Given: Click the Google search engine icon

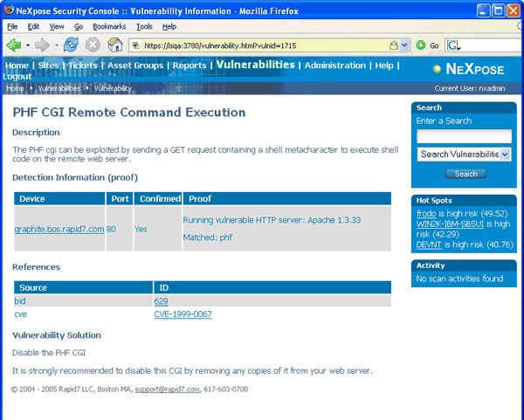Looking at the screenshot, I should [x=455, y=45].
